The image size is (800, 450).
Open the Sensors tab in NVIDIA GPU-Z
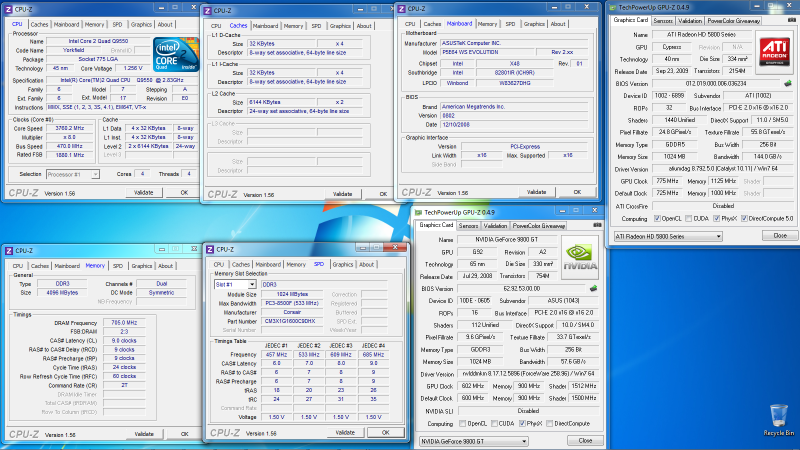(468, 226)
